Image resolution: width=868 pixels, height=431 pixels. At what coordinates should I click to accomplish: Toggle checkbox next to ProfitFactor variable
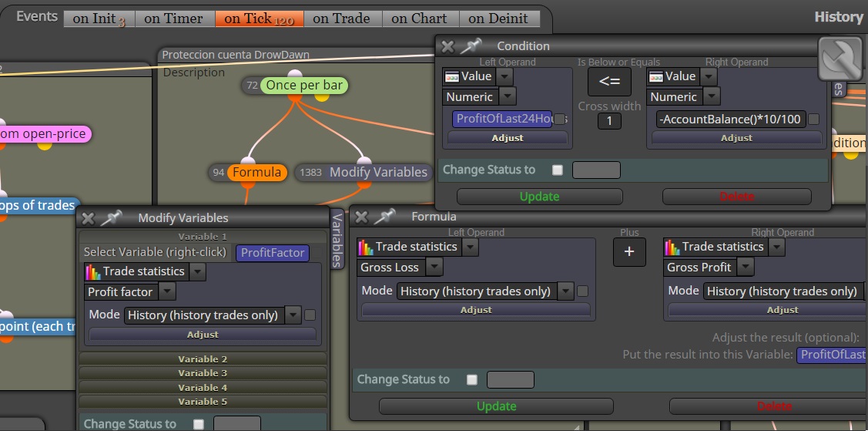317,253
